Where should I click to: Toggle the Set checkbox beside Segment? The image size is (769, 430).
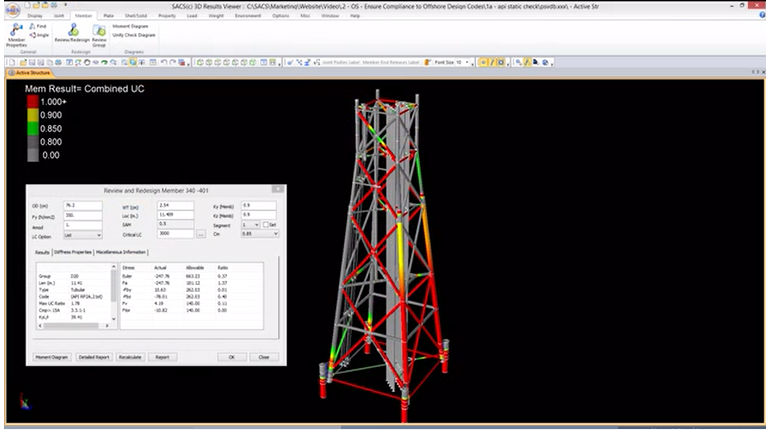[x=264, y=225]
